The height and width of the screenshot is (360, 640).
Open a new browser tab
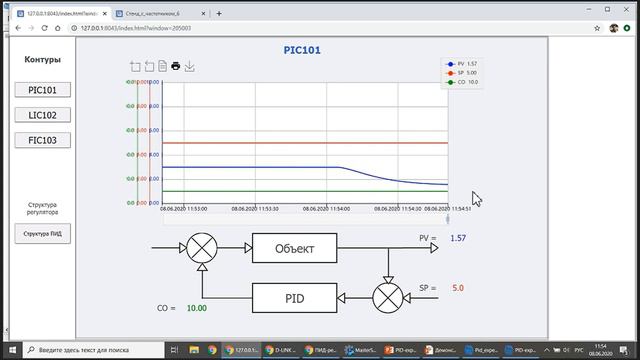(x=219, y=13)
